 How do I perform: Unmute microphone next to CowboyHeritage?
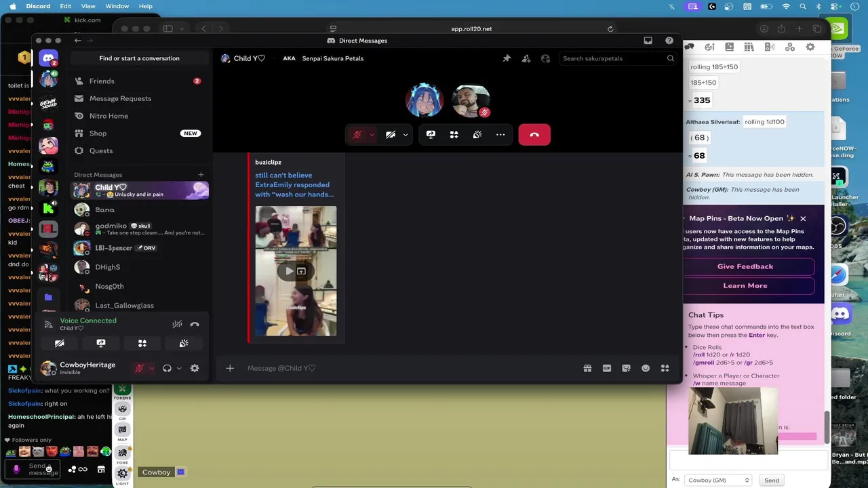pos(140,368)
